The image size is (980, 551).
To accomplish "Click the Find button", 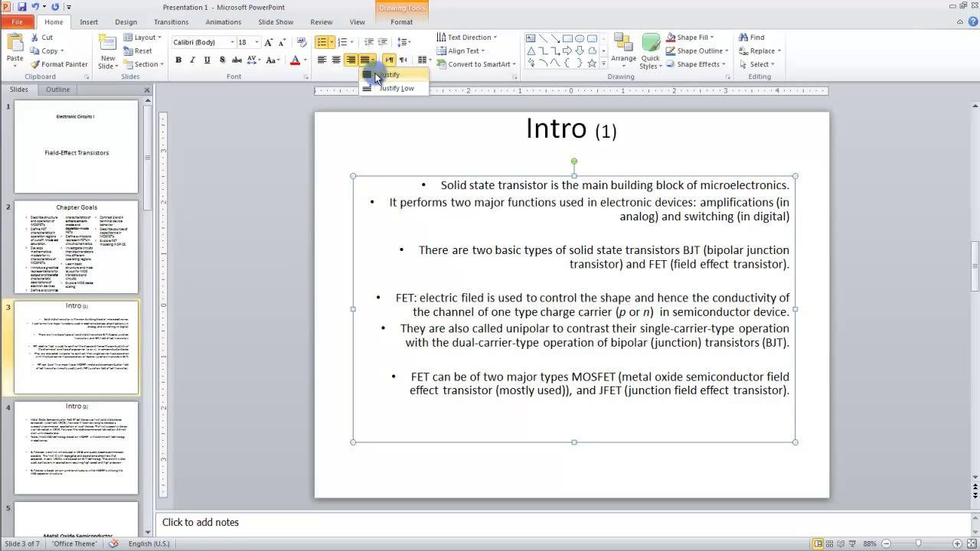I will tap(752, 37).
